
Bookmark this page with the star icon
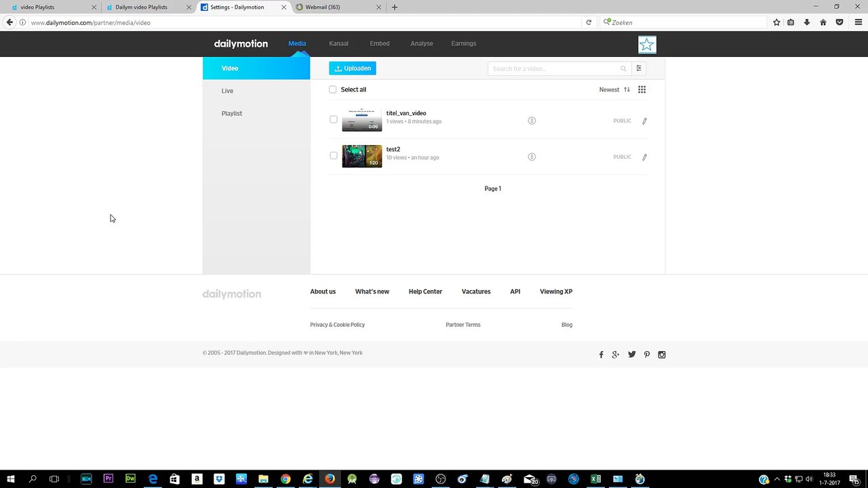pos(776,22)
